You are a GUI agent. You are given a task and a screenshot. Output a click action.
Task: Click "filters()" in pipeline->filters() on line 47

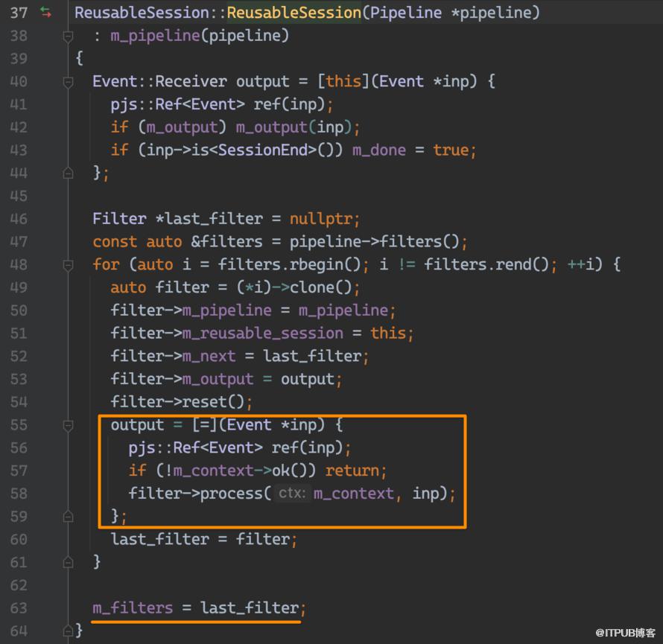click(x=420, y=242)
